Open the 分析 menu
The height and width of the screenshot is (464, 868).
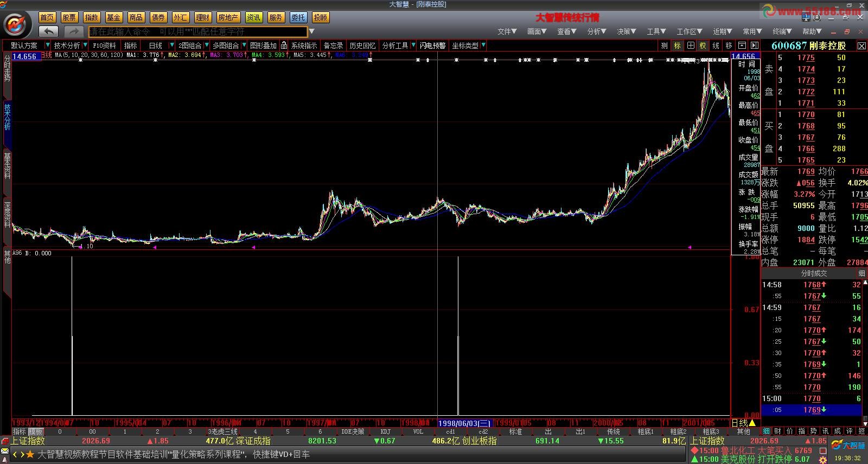[597, 31]
